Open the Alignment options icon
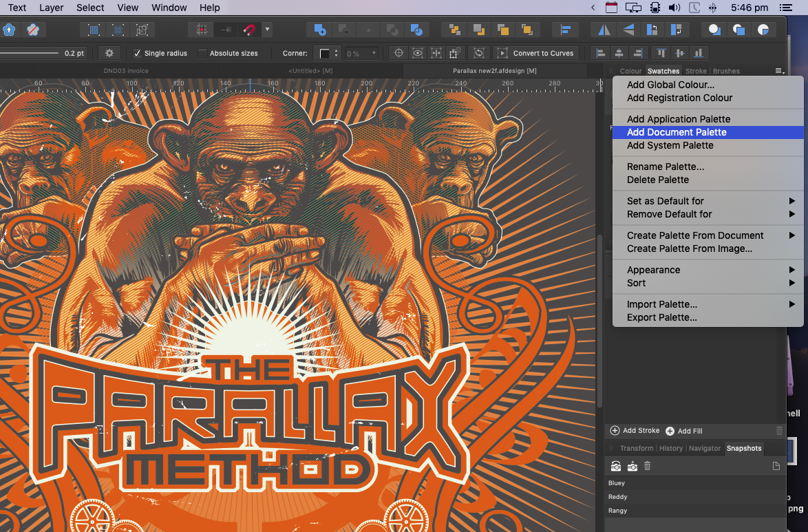Viewport: 808px width, 532px height. click(565, 30)
